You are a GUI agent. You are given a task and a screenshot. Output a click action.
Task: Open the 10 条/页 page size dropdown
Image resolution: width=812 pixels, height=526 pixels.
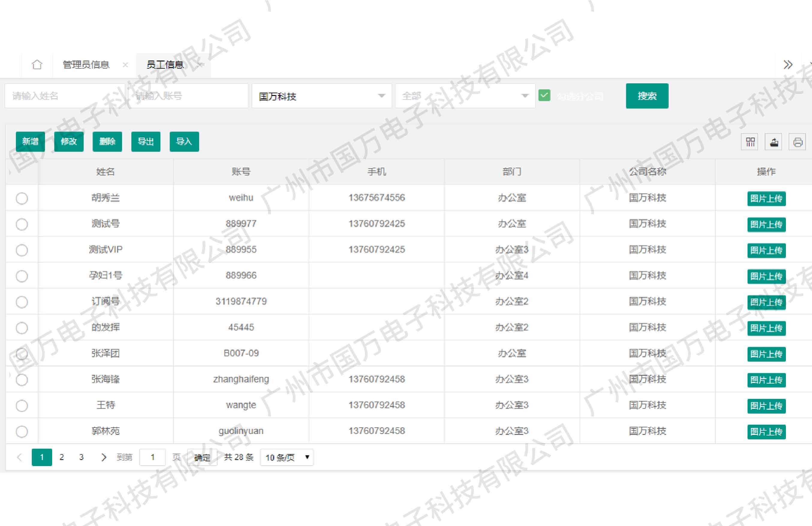point(287,457)
